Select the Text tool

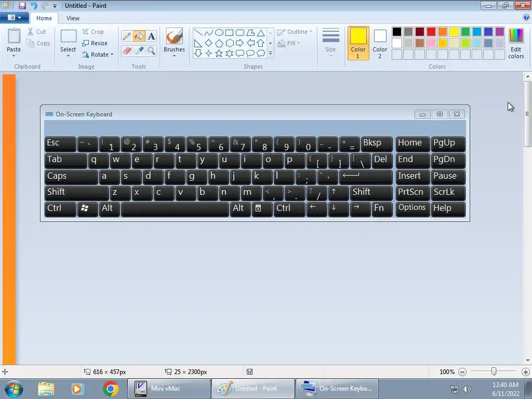click(x=151, y=36)
